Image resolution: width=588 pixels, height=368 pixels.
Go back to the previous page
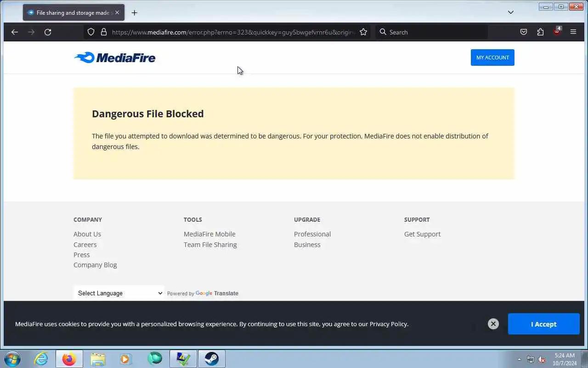(x=15, y=32)
